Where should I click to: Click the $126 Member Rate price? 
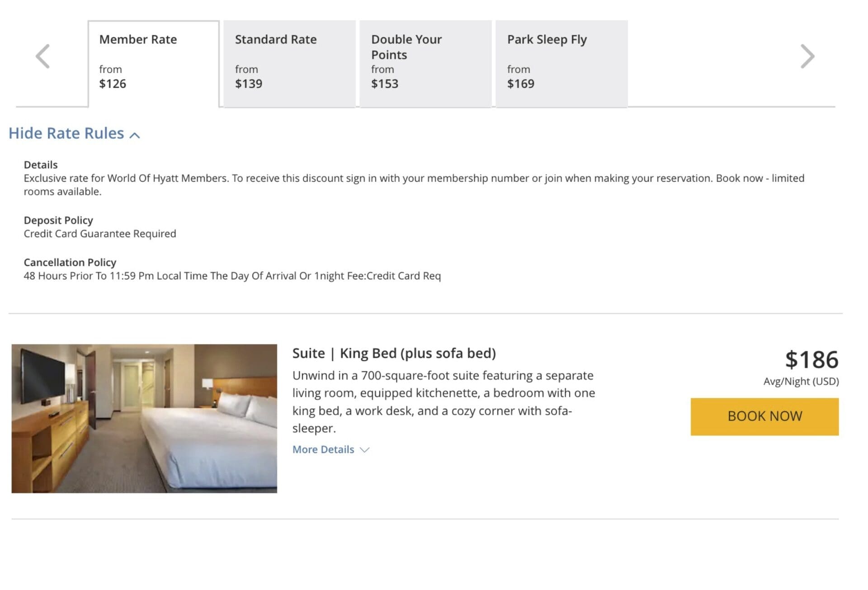pyautogui.click(x=113, y=84)
